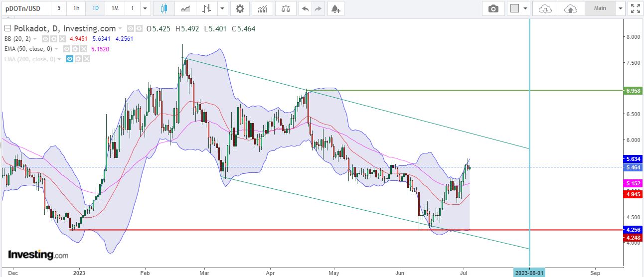Click the 4.248 red price label

pos(633,238)
